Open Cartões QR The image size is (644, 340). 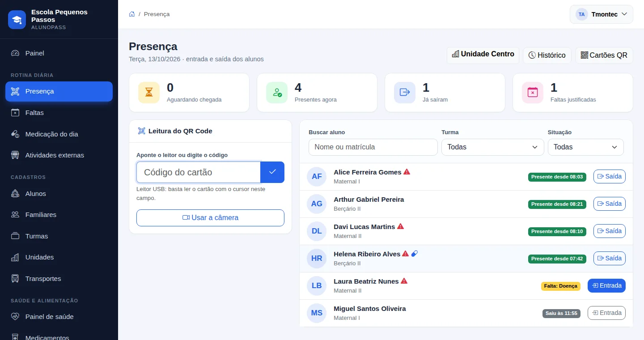[604, 55]
